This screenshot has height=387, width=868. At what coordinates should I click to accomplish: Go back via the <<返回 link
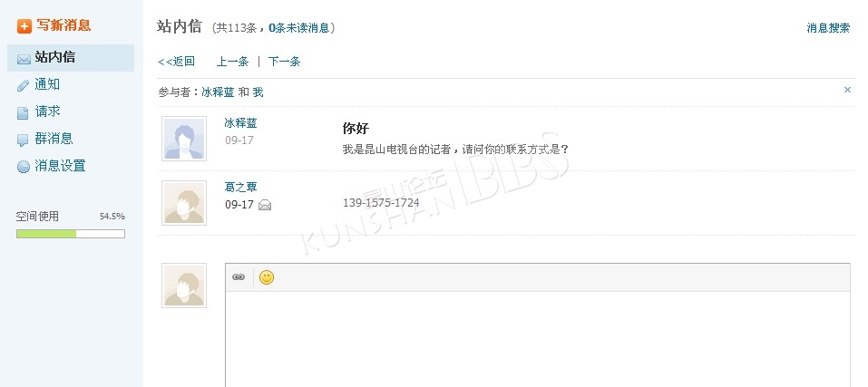coord(176,62)
